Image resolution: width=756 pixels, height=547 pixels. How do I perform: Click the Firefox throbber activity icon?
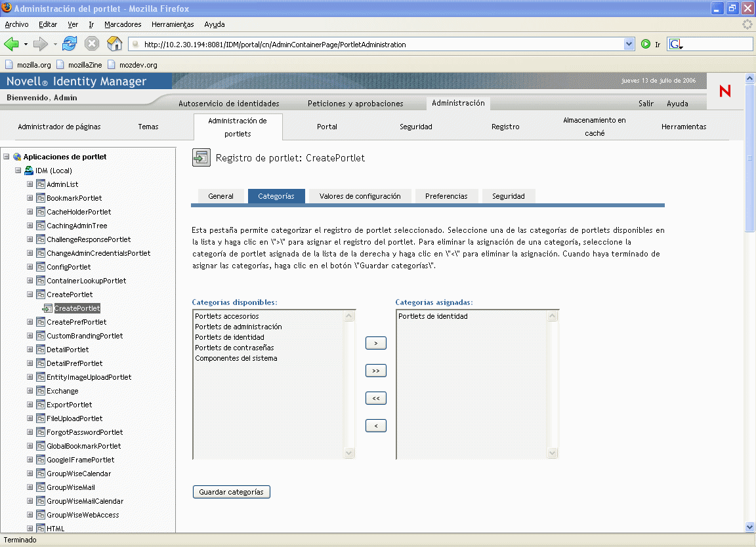coord(747,24)
